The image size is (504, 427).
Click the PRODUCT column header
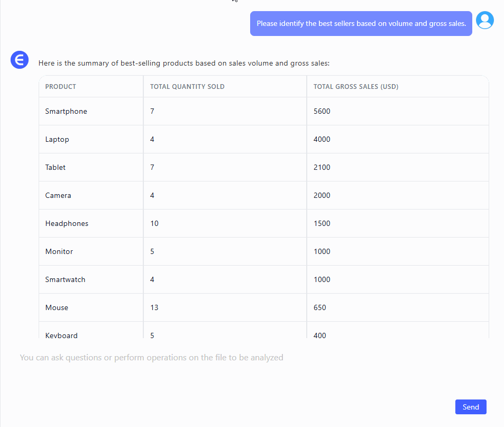61,87
